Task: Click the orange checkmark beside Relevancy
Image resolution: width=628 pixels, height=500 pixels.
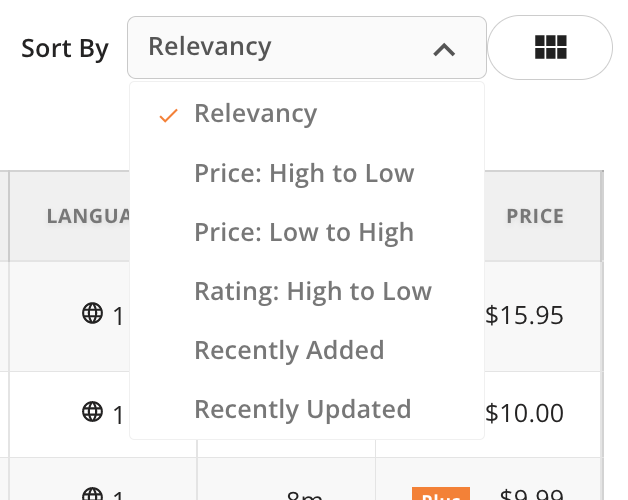Action: point(168,115)
